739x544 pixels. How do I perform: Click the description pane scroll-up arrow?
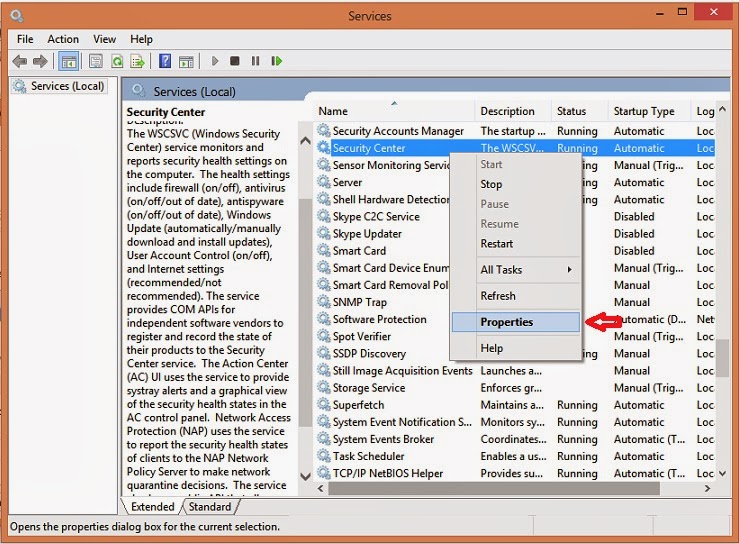pos(305,140)
